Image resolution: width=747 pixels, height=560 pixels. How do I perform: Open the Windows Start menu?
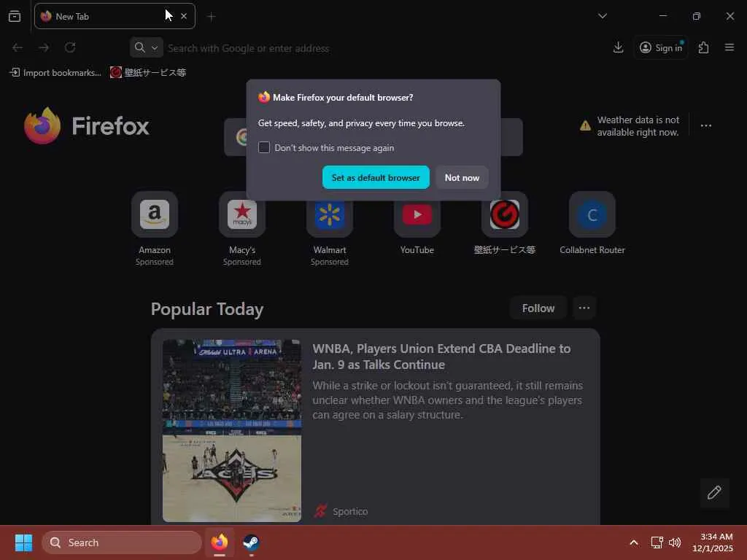[x=23, y=542]
